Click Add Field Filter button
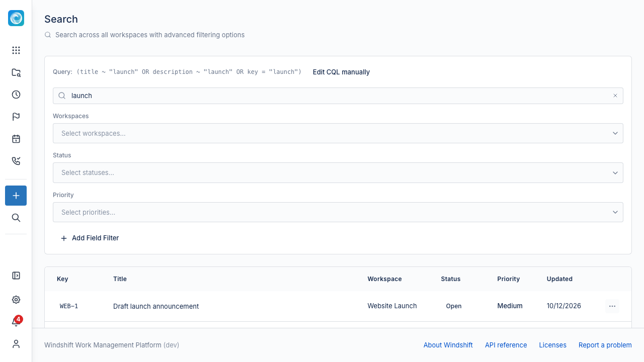Viewport: 644px width, 362px height. point(90,238)
